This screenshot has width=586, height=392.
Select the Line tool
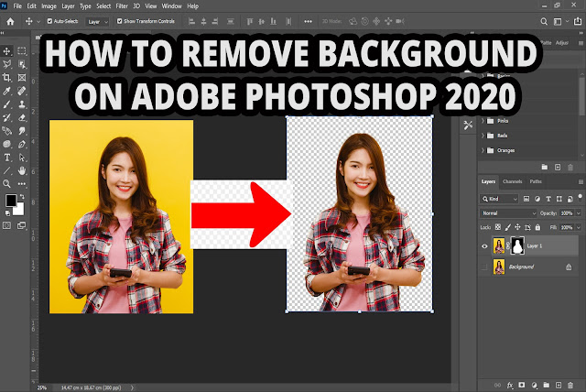(6, 170)
